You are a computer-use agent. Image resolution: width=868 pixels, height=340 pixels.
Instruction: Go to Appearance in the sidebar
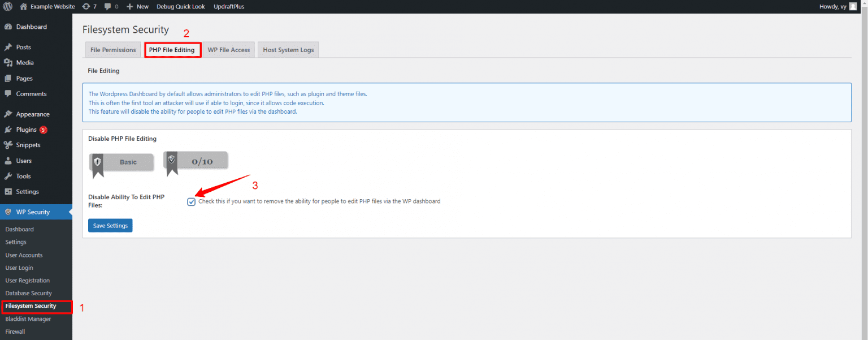tap(32, 114)
